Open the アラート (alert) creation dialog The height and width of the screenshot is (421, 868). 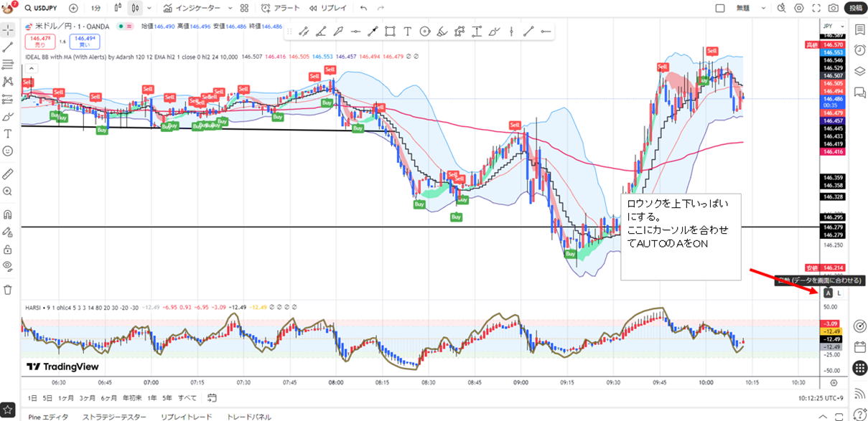point(281,8)
